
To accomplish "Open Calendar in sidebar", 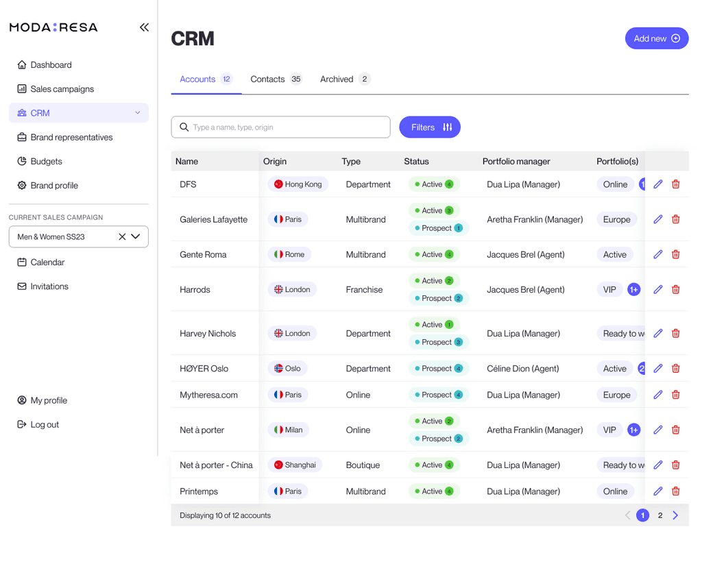I will (40, 262).
